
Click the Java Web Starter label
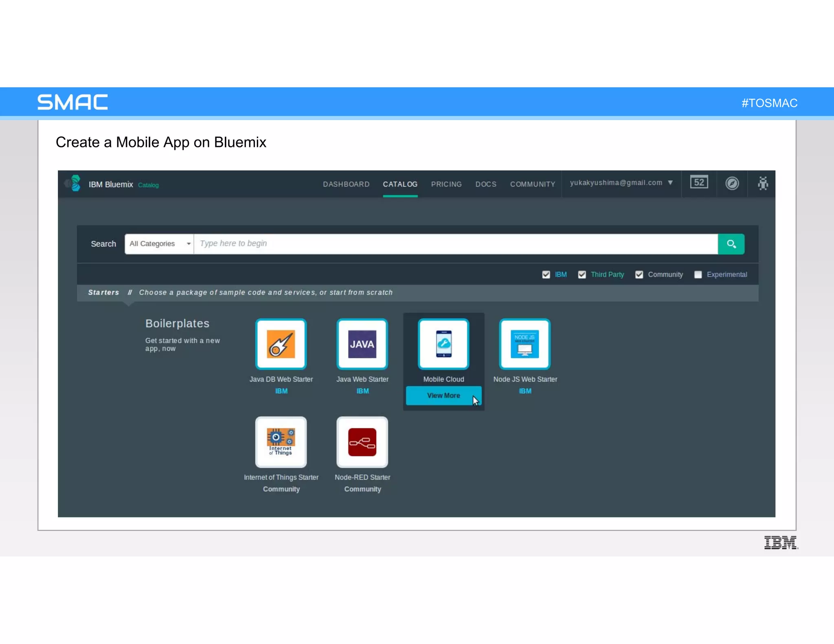[x=362, y=379]
